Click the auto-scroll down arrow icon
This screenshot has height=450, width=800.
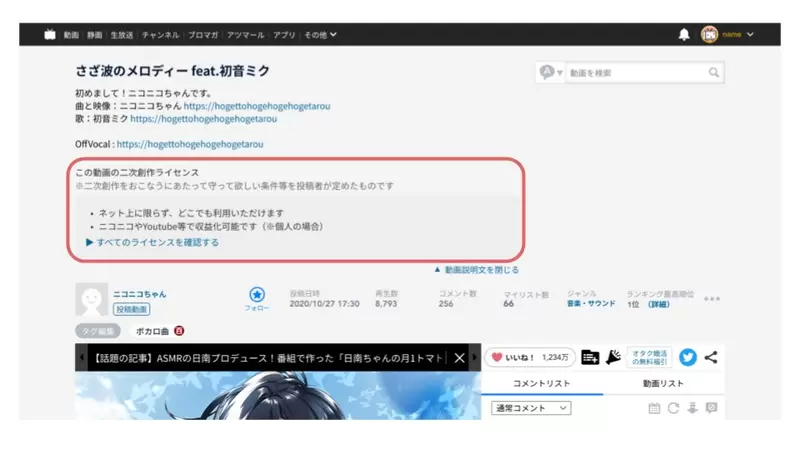tap(692, 408)
